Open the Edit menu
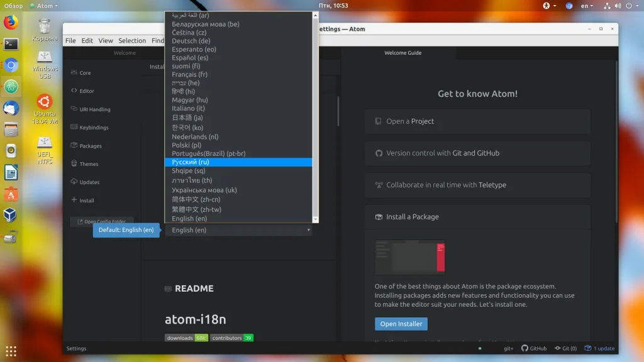This screenshot has height=362, width=644. click(87, 41)
